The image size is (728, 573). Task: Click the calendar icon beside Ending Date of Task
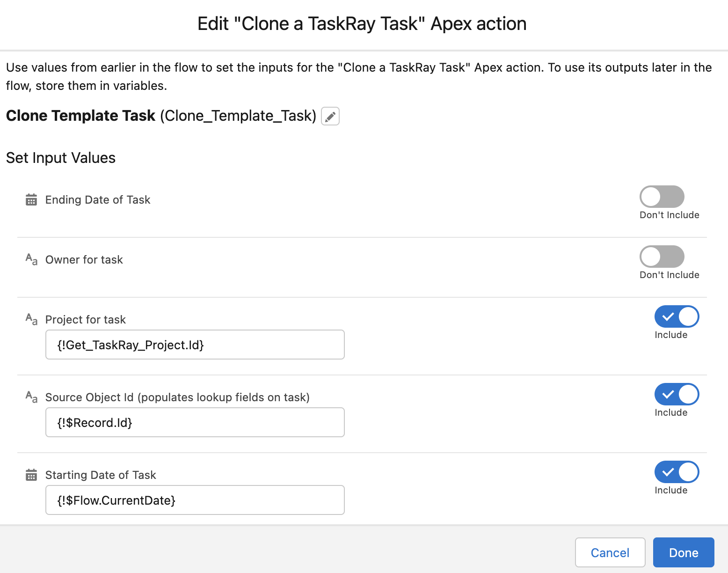click(x=31, y=199)
